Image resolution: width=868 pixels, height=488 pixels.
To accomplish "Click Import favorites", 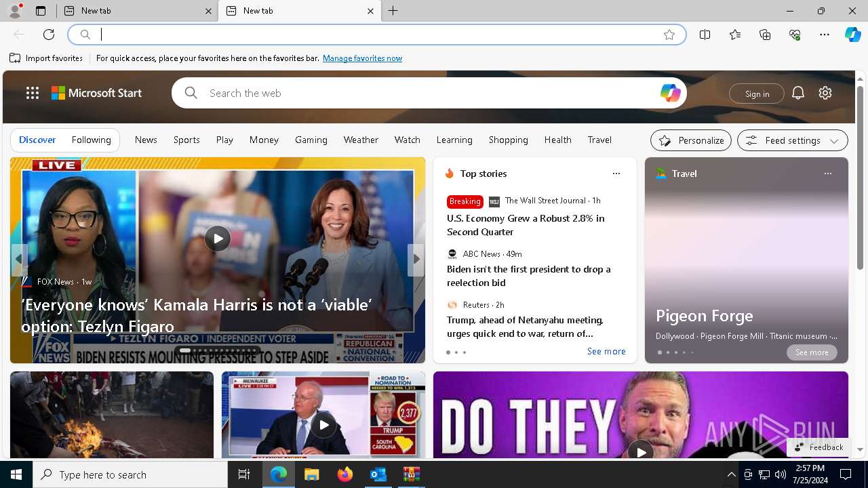I will [46, 58].
